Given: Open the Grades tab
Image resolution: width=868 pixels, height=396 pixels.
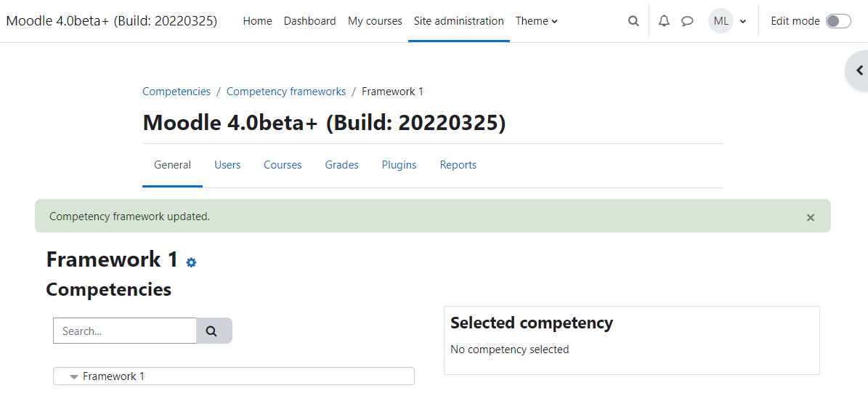Looking at the screenshot, I should click(341, 165).
